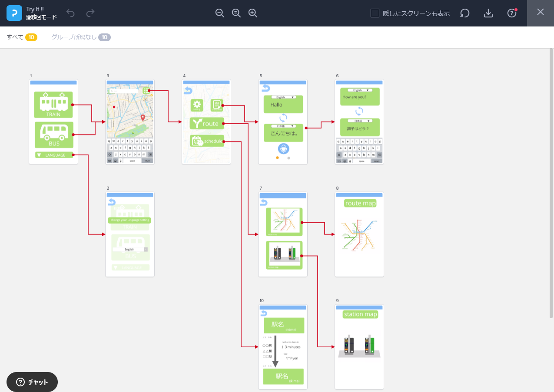Click the undo arrow icon
This screenshot has height=392, width=554.
click(x=71, y=13)
